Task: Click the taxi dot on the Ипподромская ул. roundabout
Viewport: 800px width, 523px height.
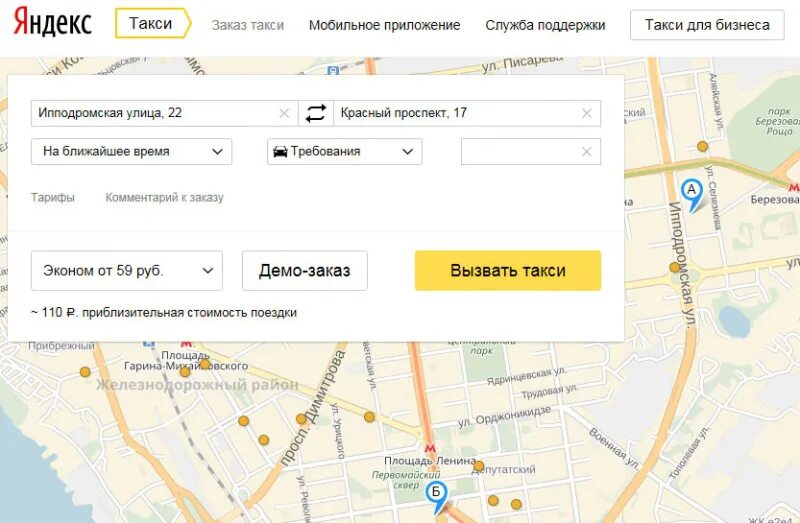Action: coord(674,267)
